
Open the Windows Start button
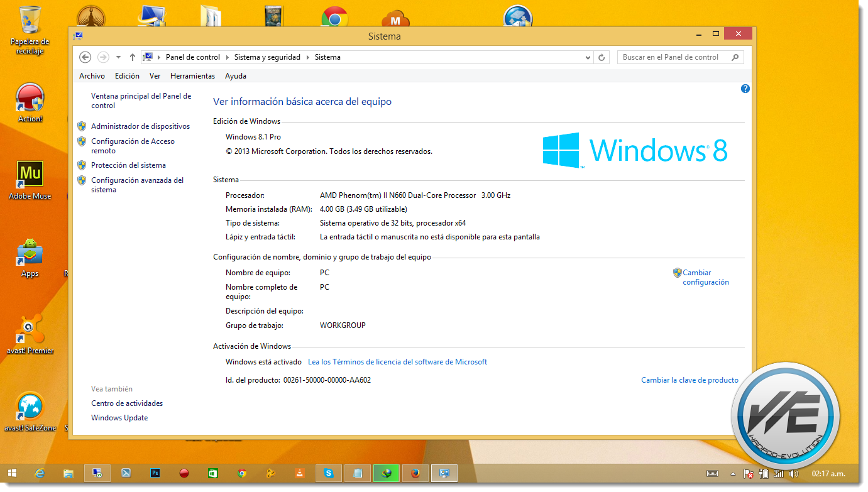click(12, 473)
